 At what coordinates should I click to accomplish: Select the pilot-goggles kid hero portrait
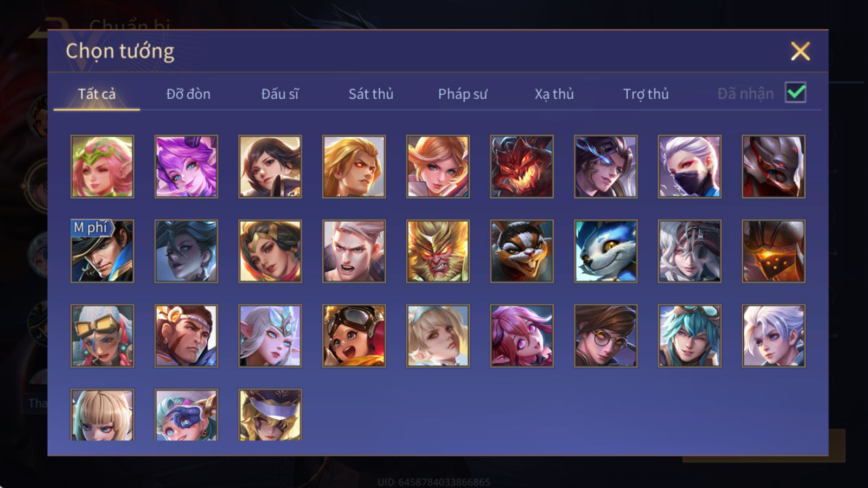point(354,336)
